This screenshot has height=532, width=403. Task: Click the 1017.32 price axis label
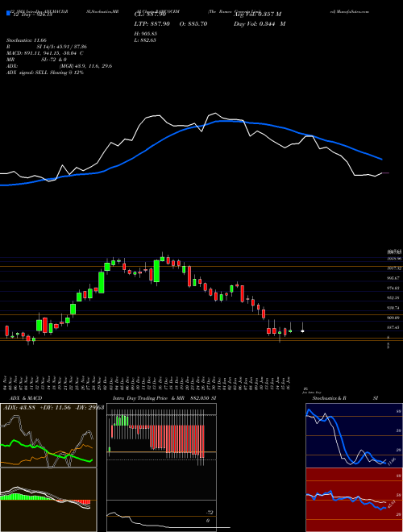click(x=394, y=268)
